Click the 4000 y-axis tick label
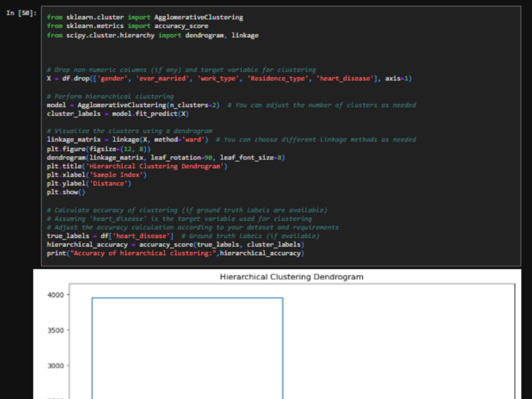532x399 pixels. click(56, 295)
